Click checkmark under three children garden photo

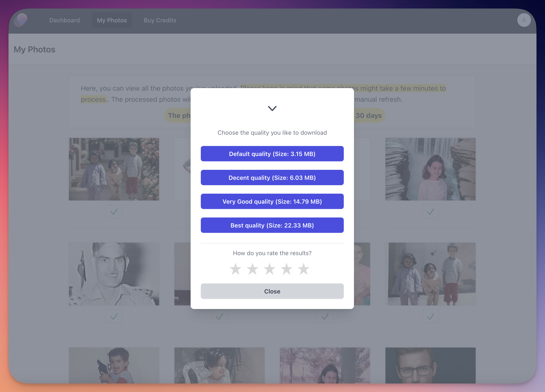pyautogui.click(x=114, y=212)
